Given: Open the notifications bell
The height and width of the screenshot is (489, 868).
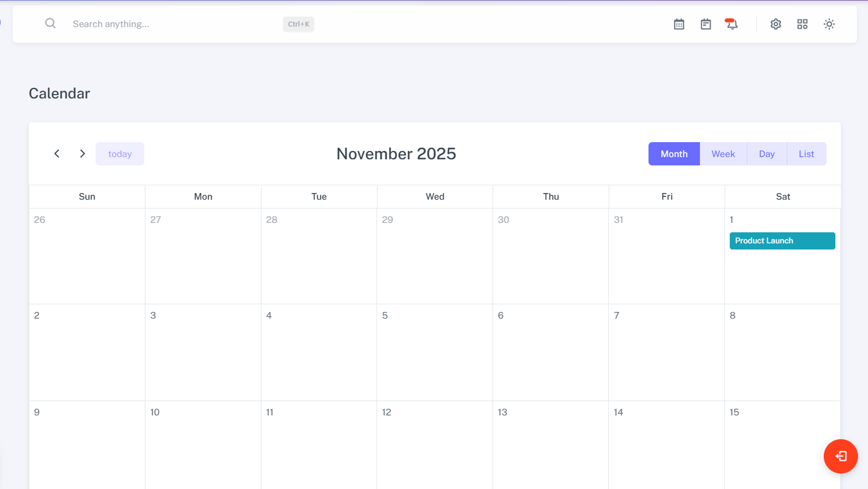Looking at the screenshot, I should tap(731, 24).
